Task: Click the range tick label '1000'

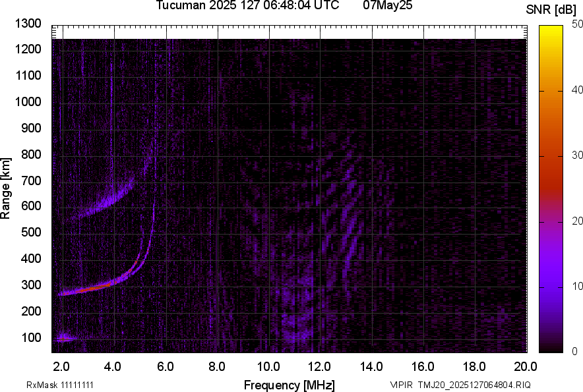Action: pyautogui.click(x=28, y=101)
